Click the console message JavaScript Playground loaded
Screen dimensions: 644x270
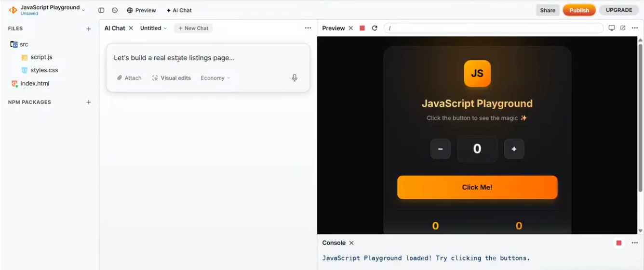point(426,258)
